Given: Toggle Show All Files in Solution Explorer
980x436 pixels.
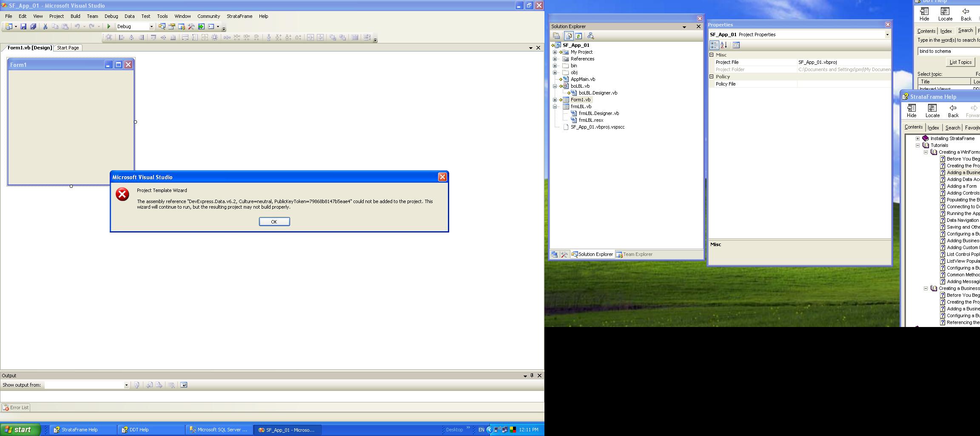Looking at the screenshot, I should click(x=569, y=36).
